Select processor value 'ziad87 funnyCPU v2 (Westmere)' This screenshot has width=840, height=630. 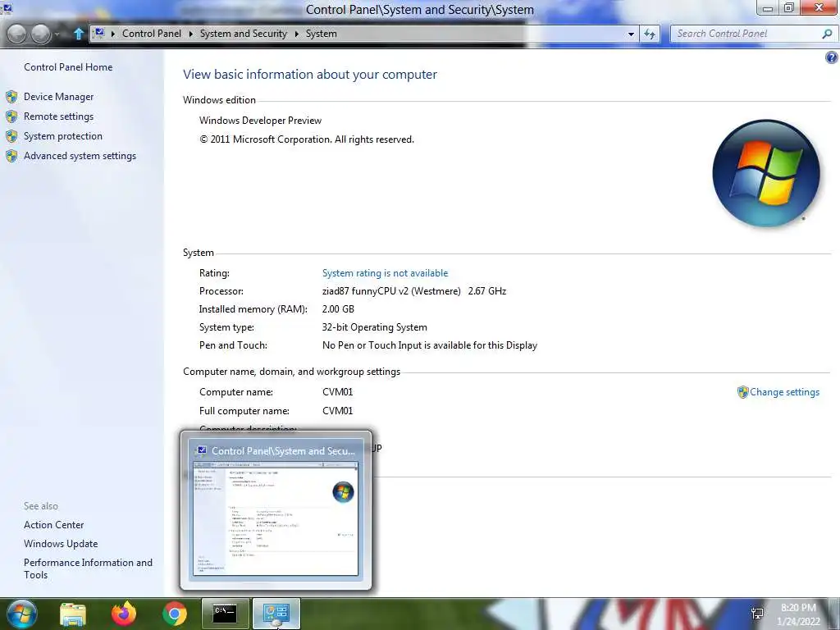391,291
